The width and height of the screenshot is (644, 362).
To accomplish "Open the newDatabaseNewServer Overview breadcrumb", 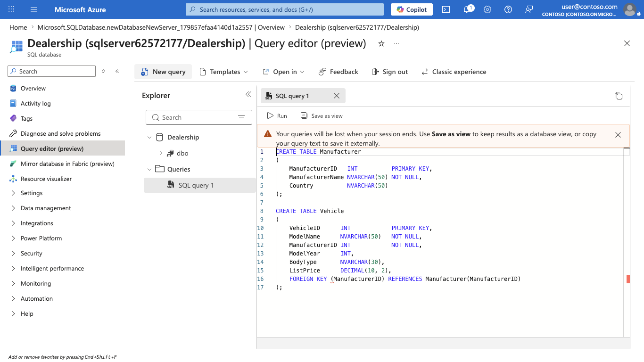I will click(161, 27).
